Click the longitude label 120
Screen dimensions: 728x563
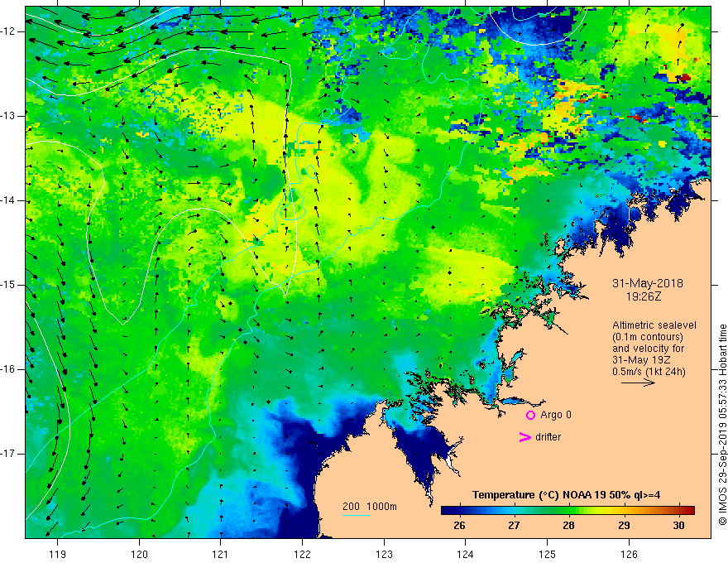(x=139, y=554)
